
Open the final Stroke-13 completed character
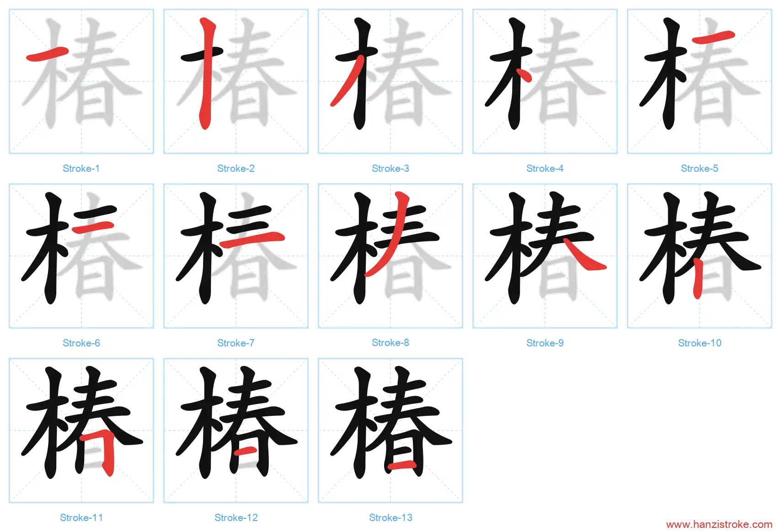(x=390, y=431)
